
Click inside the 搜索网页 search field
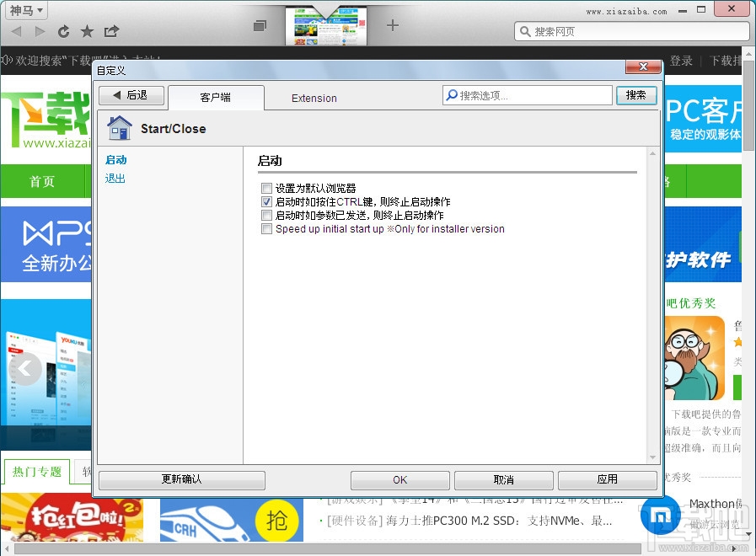point(624,30)
